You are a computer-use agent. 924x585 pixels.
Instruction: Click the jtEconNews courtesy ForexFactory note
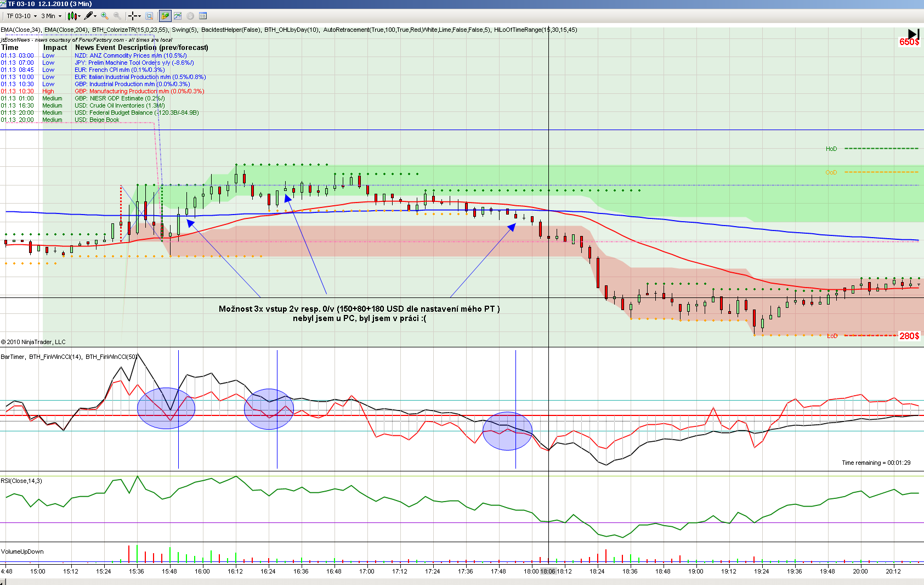[87, 40]
